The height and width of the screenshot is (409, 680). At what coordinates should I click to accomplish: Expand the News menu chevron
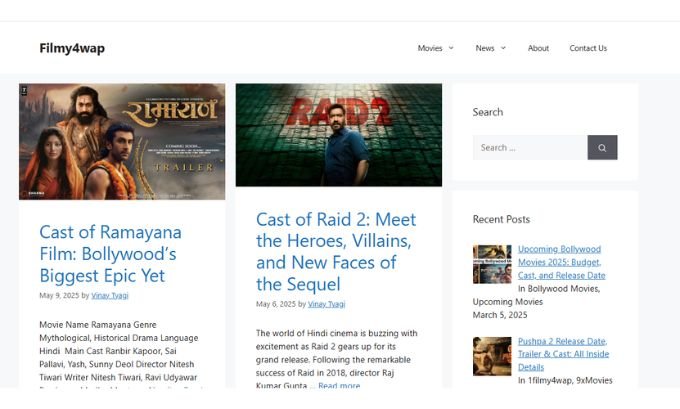point(503,48)
